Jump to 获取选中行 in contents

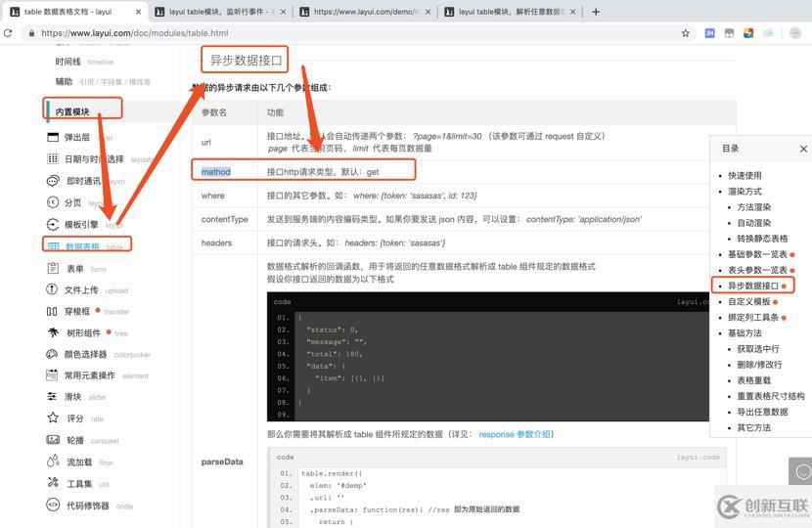tap(758, 349)
